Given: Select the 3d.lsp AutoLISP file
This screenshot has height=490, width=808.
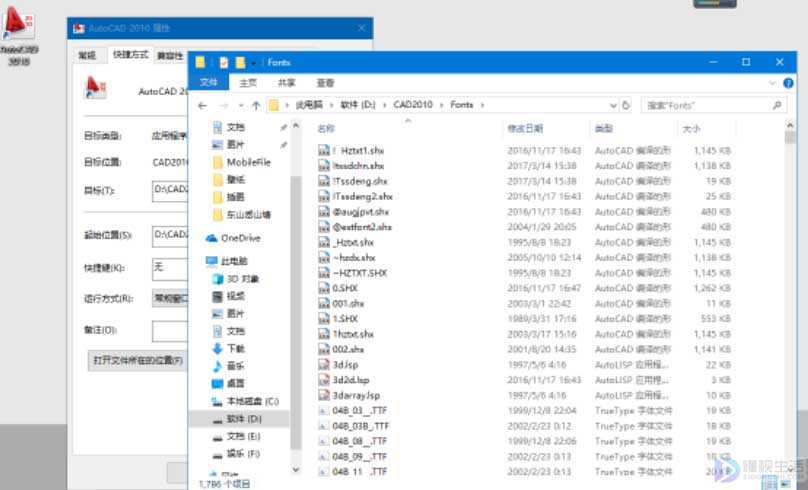Looking at the screenshot, I should tap(345, 365).
